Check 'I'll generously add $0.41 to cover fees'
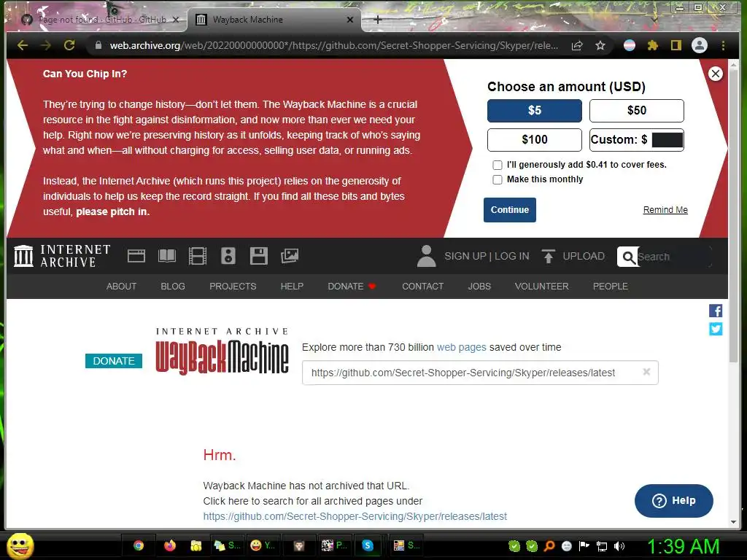Image resolution: width=747 pixels, height=560 pixels. (498, 165)
